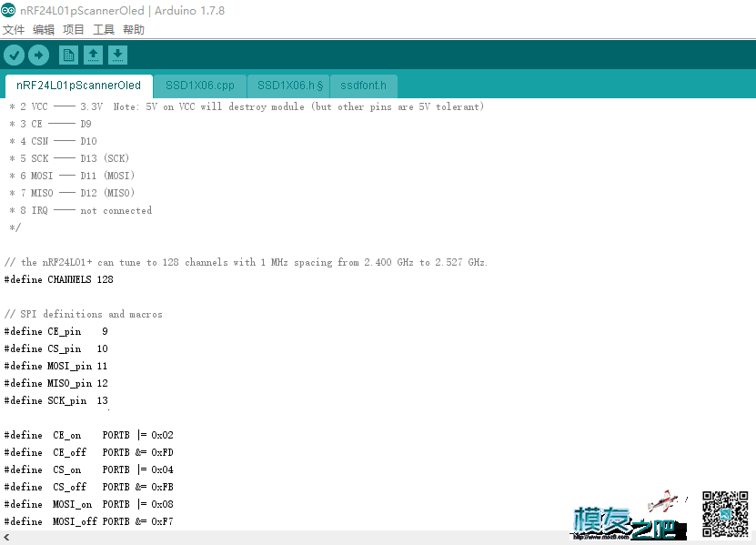Click the '#define CS_pin 10' line

click(x=55, y=349)
